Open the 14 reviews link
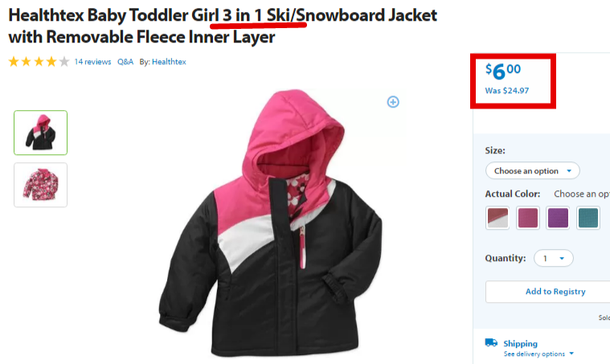 (x=92, y=62)
